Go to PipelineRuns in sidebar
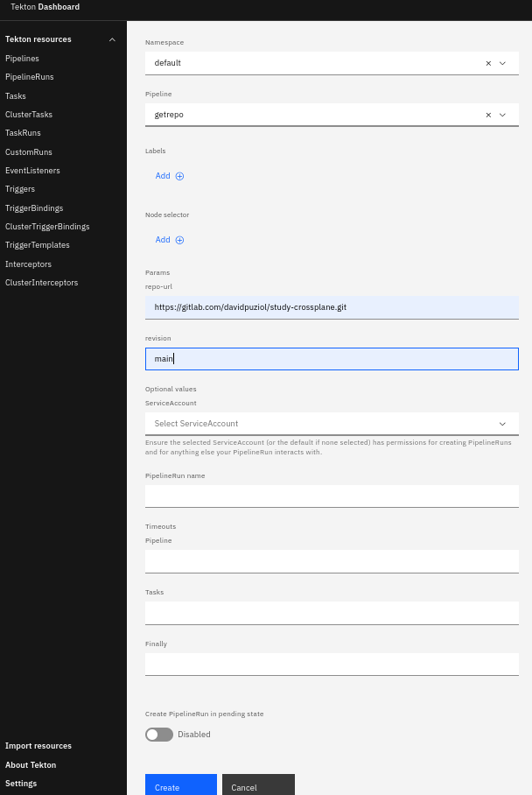Viewport: 532px width, 795px height. pos(30,77)
